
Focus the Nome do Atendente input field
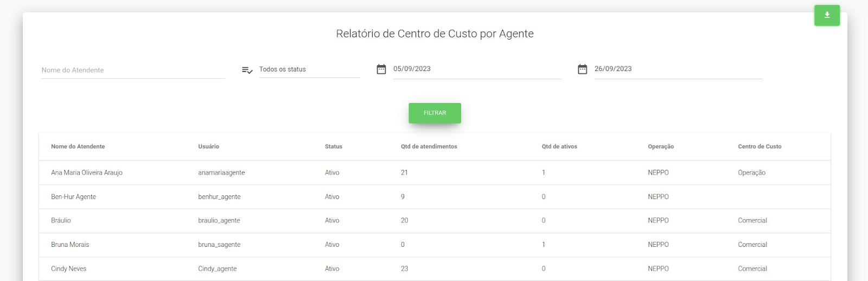(133, 70)
